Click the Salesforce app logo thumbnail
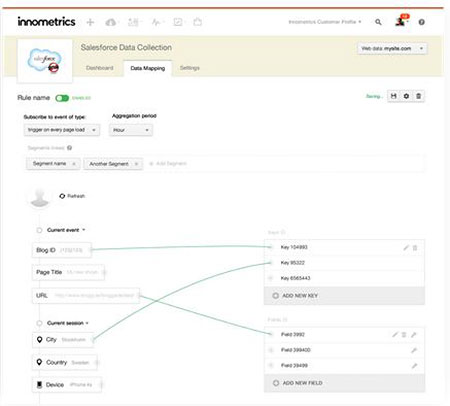The height and width of the screenshot is (406, 450). [x=45, y=61]
